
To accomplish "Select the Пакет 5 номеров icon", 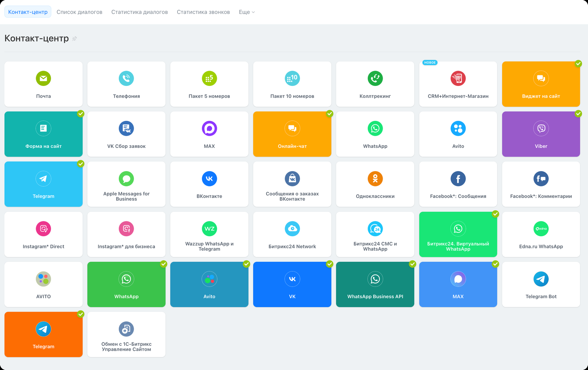I will (x=209, y=78).
